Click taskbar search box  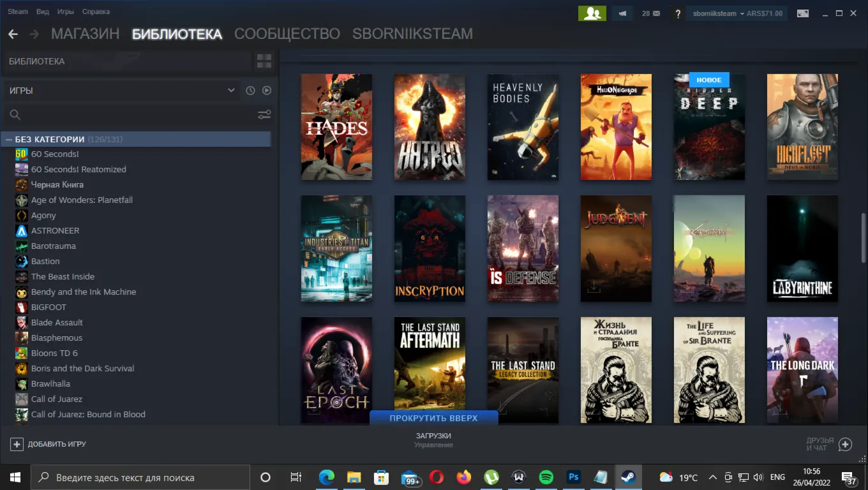coord(140,477)
